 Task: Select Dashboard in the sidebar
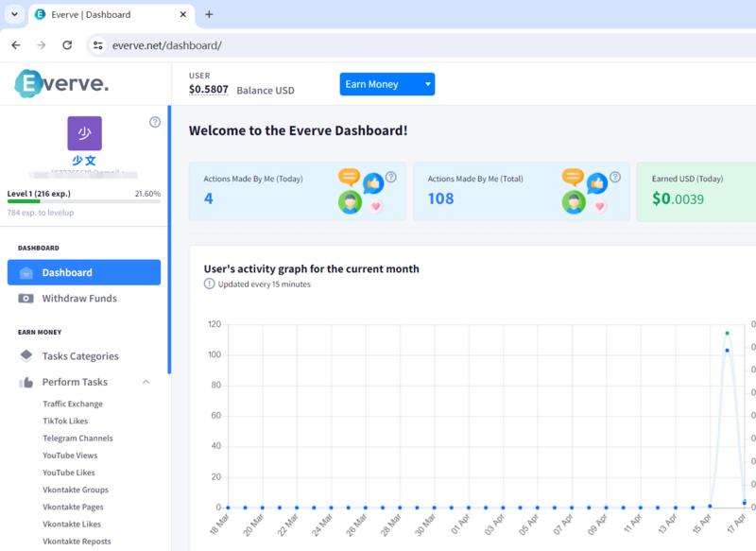[84, 272]
